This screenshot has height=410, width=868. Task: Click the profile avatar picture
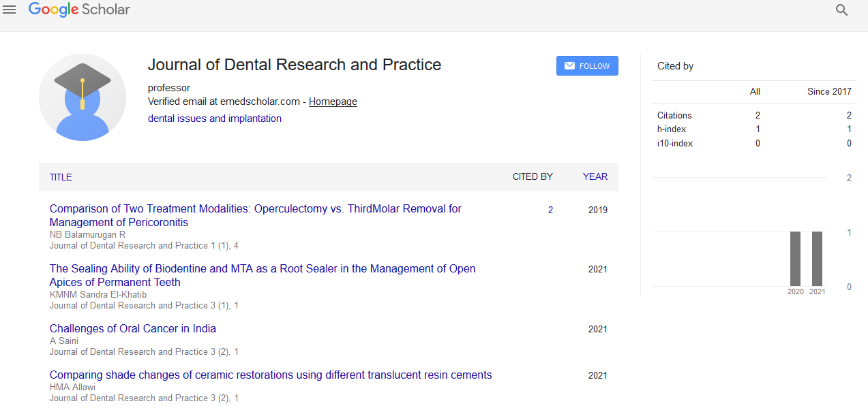pyautogui.click(x=83, y=97)
